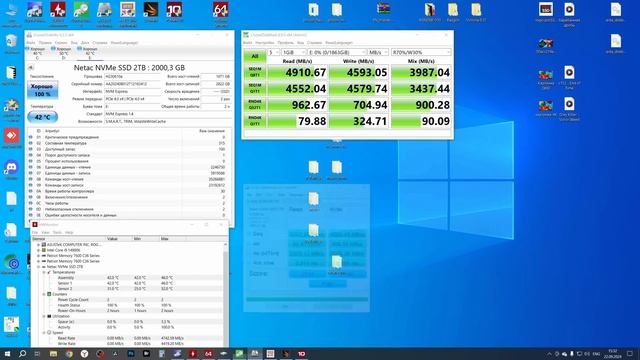Click SEQ1M Q8T1 read result 4910.67

pyautogui.click(x=297, y=72)
